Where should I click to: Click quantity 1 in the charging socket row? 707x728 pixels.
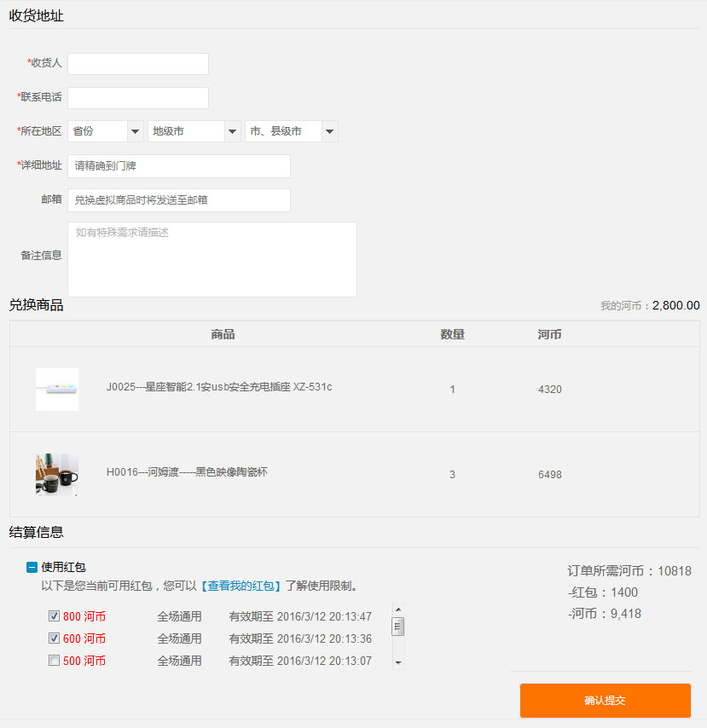coord(453,390)
